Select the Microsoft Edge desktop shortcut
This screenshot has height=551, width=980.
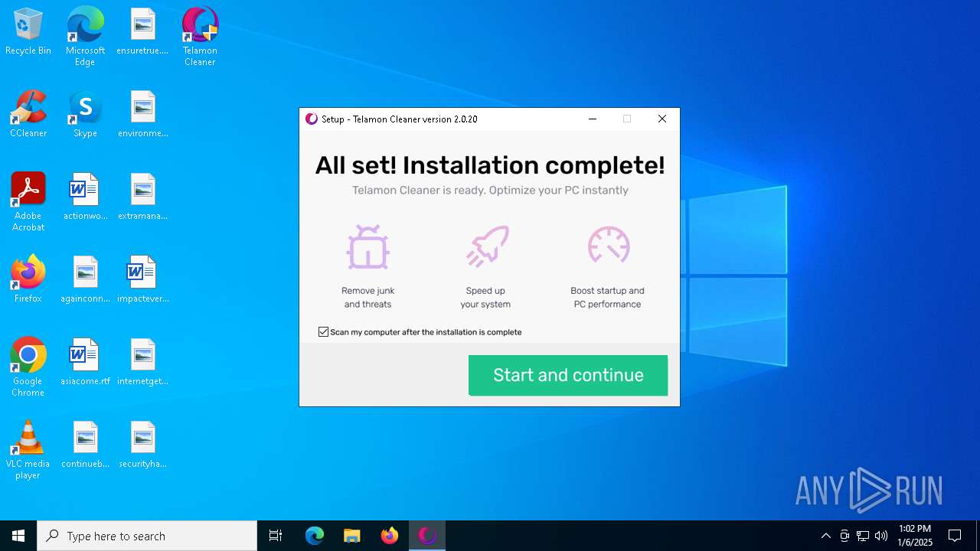85,37
